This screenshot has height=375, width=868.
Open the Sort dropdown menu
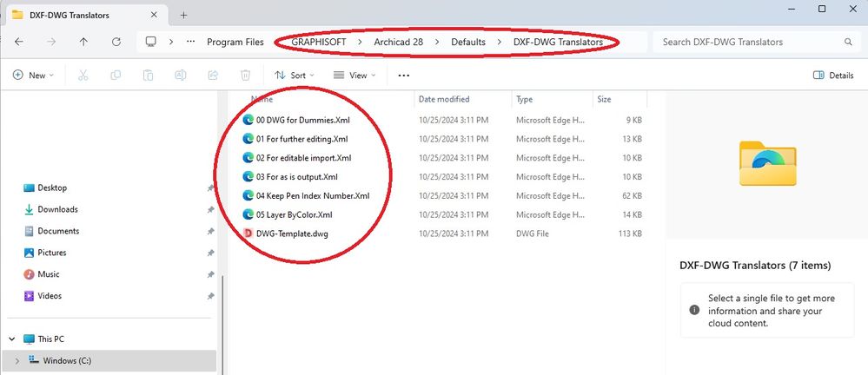coord(295,76)
